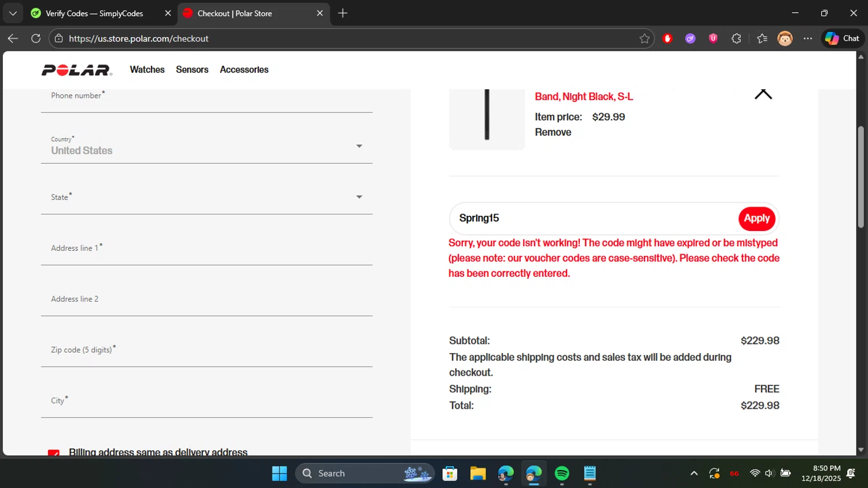Bookmark this page with the star icon
The image size is (868, 488).
click(x=644, y=38)
